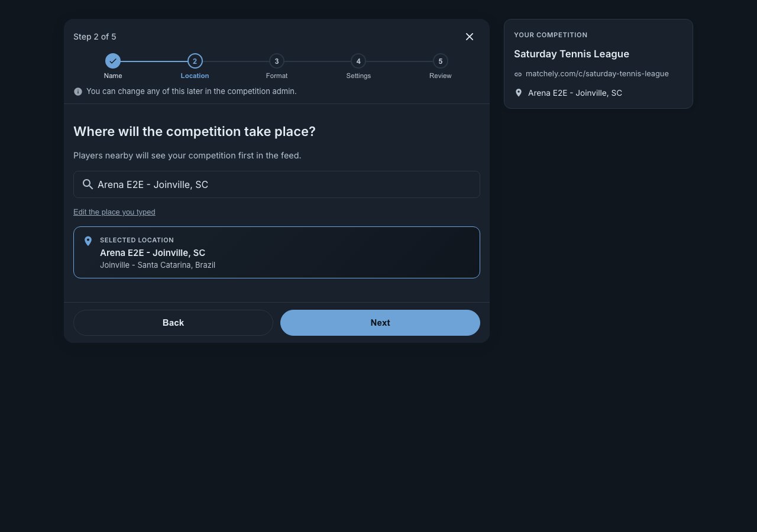Image resolution: width=757 pixels, height=532 pixels.
Task: Go to step 4 Settings circle
Action: (358, 61)
